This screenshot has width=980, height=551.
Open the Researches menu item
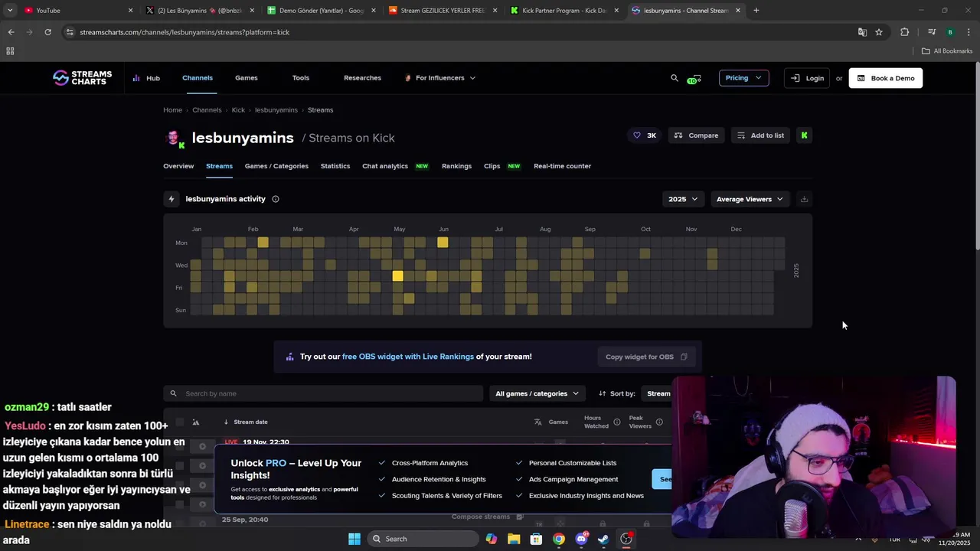coord(362,78)
